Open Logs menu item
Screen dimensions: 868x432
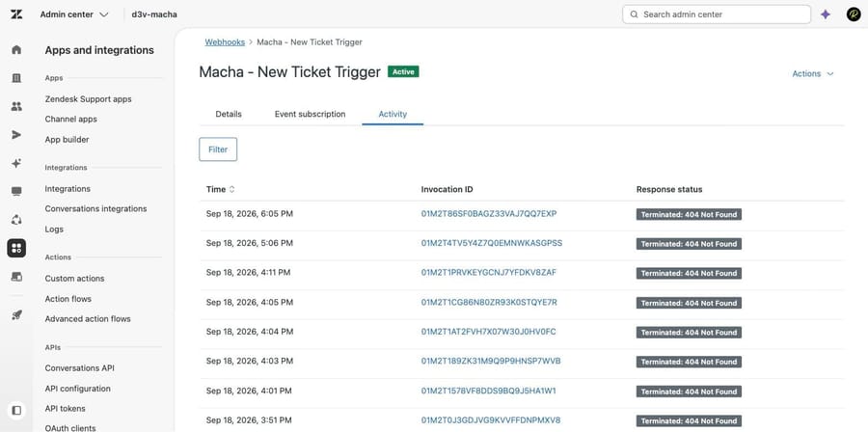point(54,229)
